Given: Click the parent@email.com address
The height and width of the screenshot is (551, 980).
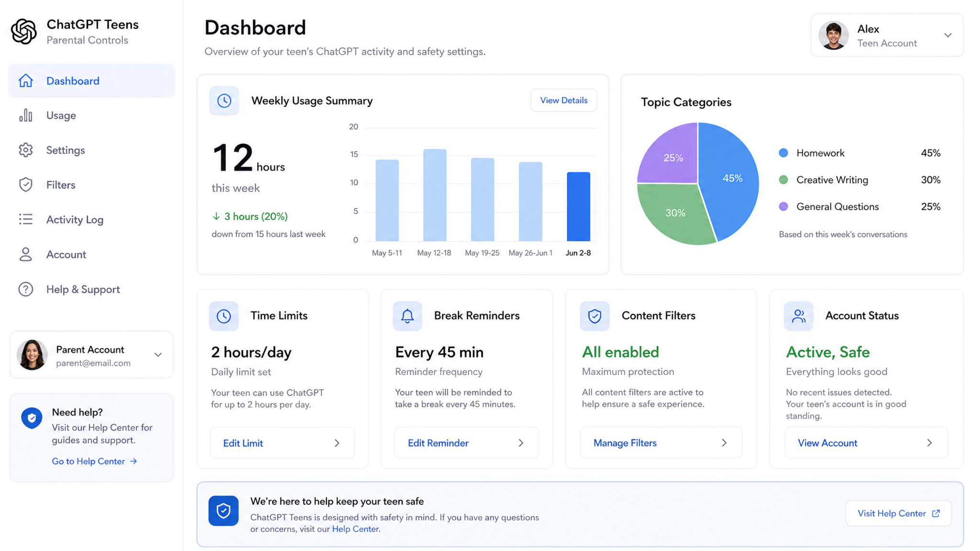Looking at the screenshot, I should click(x=93, y=363).
